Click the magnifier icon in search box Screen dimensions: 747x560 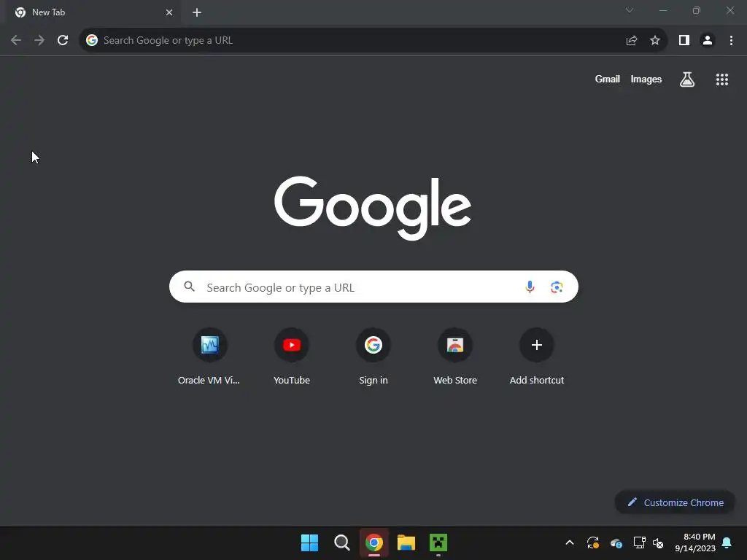[x=190, y=286]
